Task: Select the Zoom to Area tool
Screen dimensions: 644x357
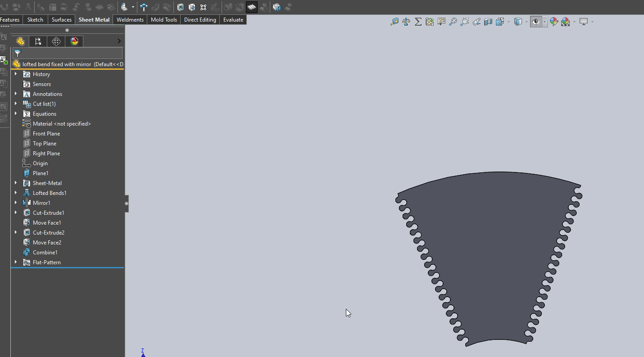Action: tap(464, 21)
